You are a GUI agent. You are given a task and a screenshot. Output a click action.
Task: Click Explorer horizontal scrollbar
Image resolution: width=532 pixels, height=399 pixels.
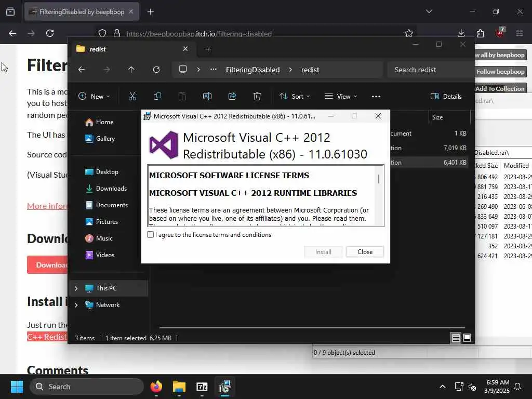tap(312, 328)
